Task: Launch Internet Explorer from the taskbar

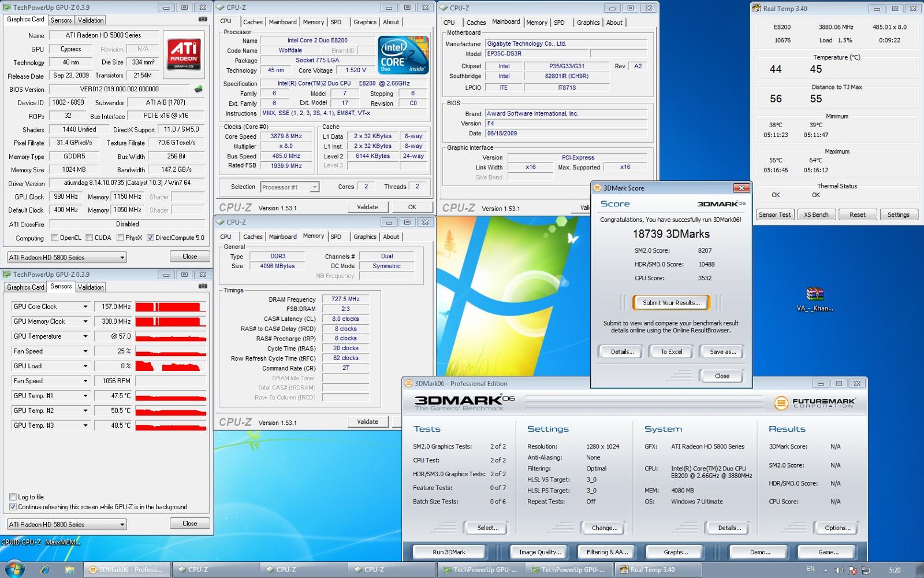Action: (x=46, y=570)
